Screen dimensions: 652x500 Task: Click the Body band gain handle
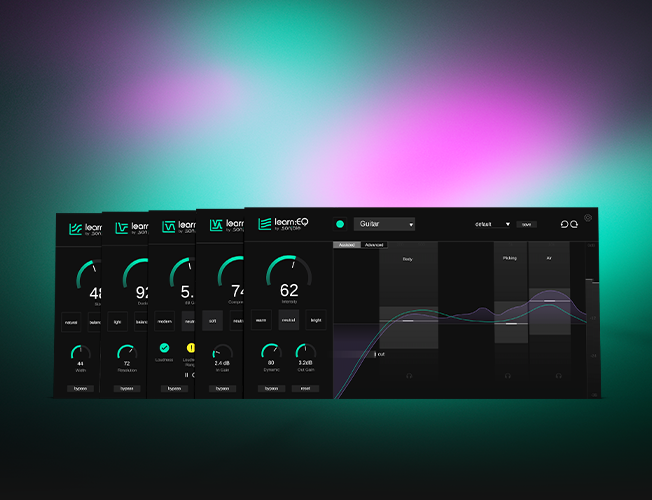click(x=408, y=321)
